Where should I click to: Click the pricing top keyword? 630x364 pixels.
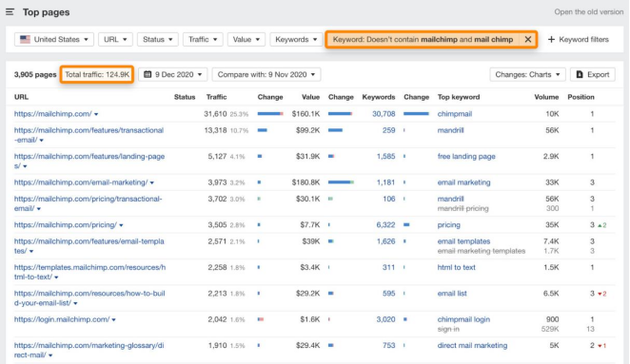point(449,224)
